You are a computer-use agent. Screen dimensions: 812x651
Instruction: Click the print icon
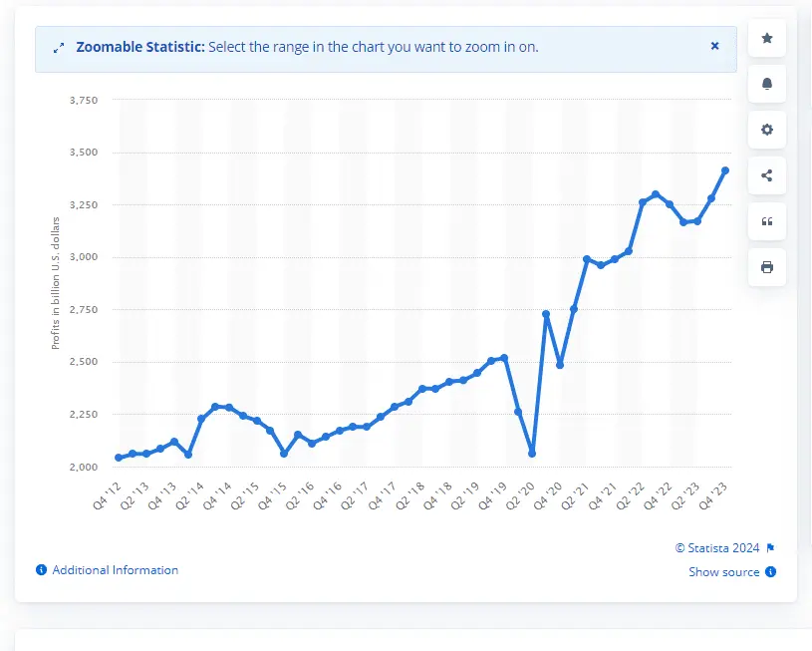point(766,267)
